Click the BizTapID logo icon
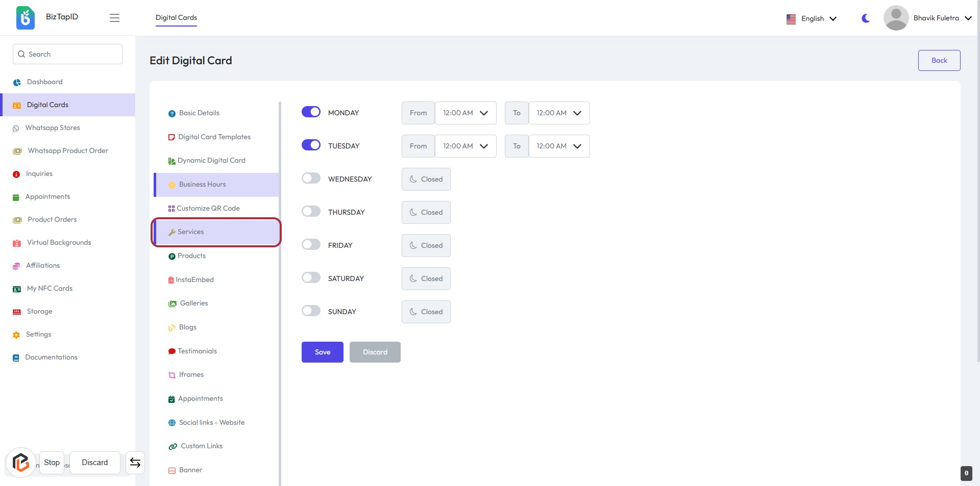Screen dimensions: 980x486 coord(26,18)
